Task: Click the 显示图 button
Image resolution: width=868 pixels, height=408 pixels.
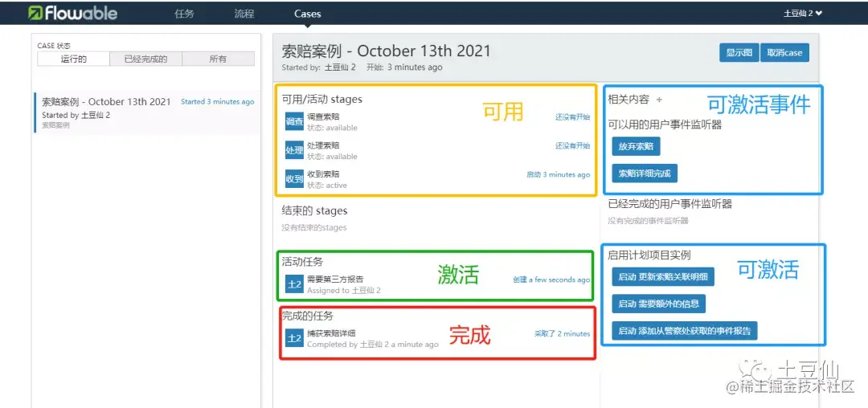Action: pyautogui.click(x=739, y=53)
